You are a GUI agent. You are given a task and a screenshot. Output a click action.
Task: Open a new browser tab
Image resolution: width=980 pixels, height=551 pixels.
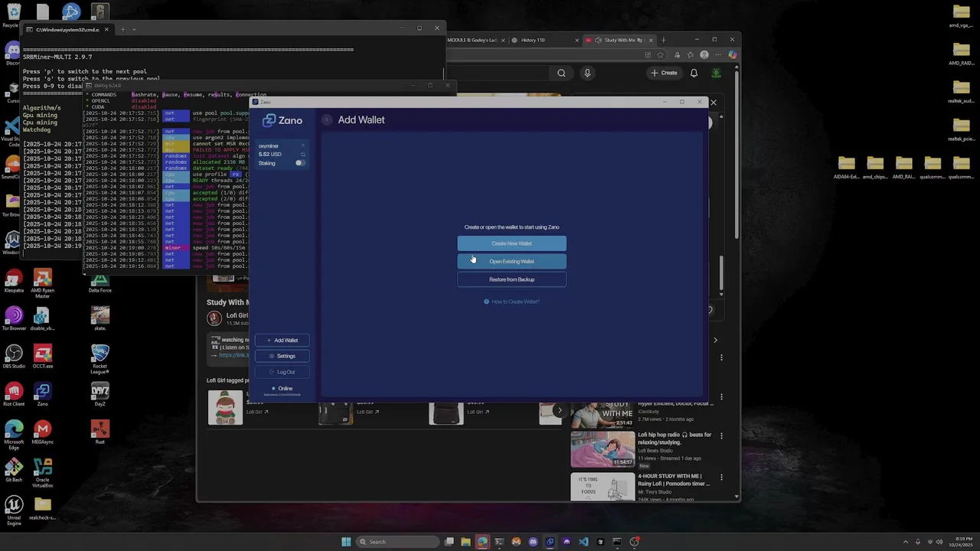663,40
